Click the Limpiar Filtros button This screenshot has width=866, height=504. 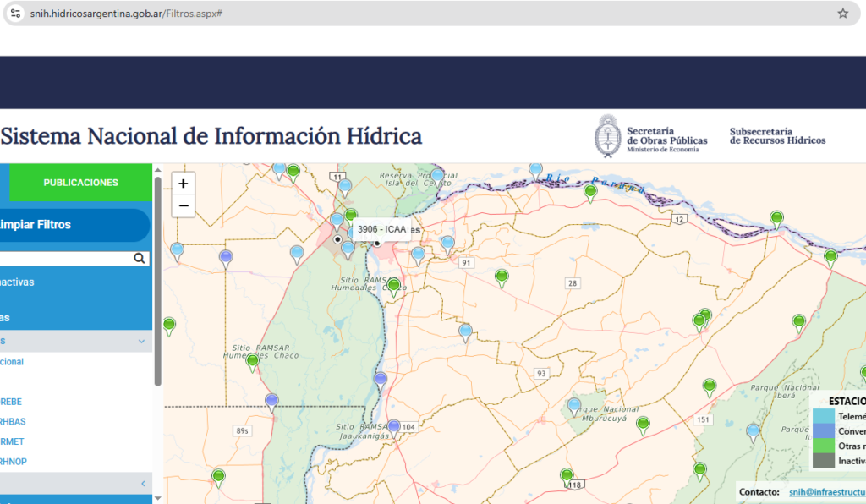[x=74, y=225]
